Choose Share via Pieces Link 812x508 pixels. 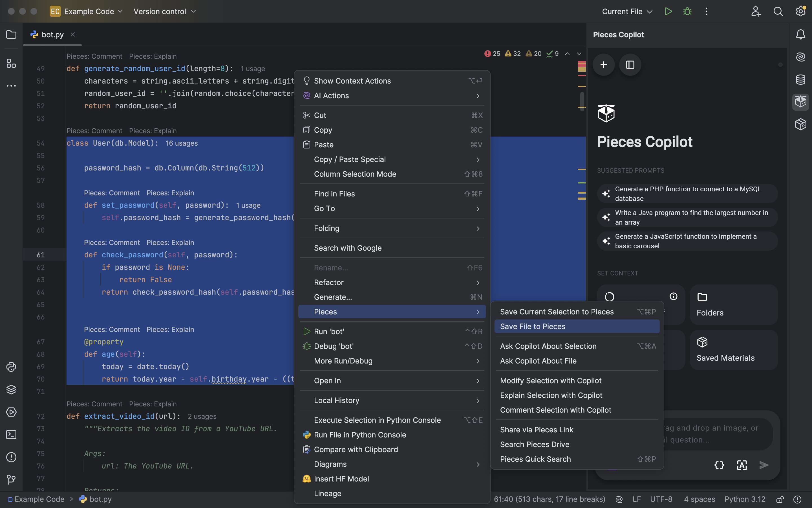pyautogui.click(x=577, y=430)
